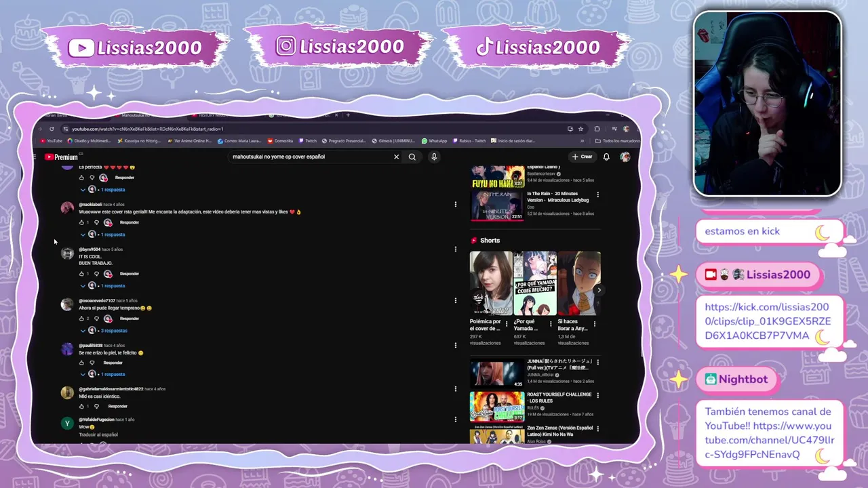Open the browser extensions puzzle icon
This screenshot has height=488, width=868.
point(597,129)
